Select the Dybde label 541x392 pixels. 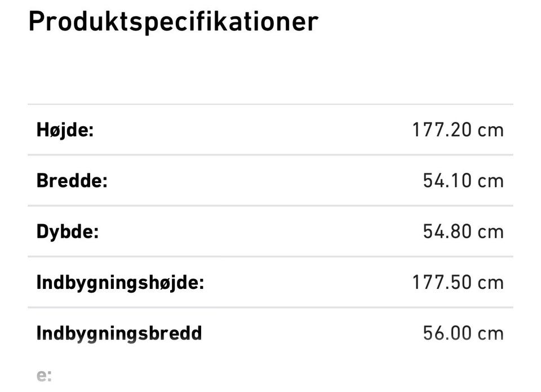pos(68,232)
